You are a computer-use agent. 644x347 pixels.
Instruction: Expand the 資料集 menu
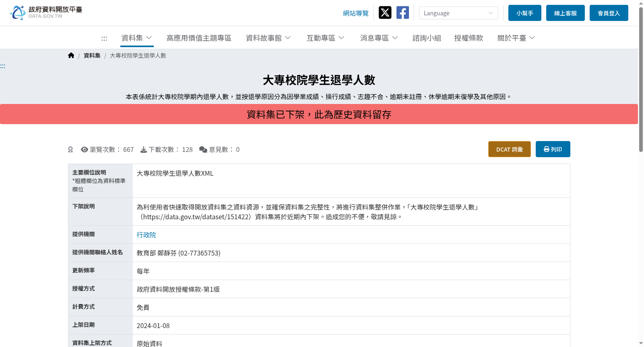[x=137, y=38]
